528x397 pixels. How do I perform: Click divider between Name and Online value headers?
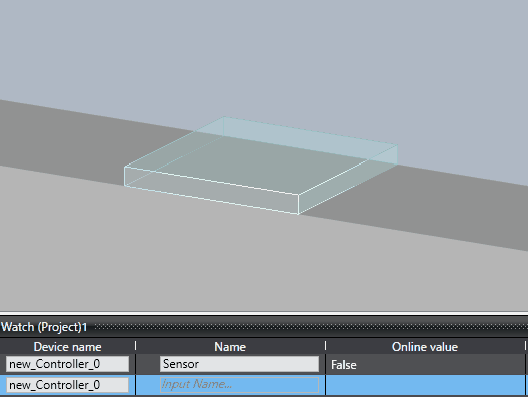[326, 346]
